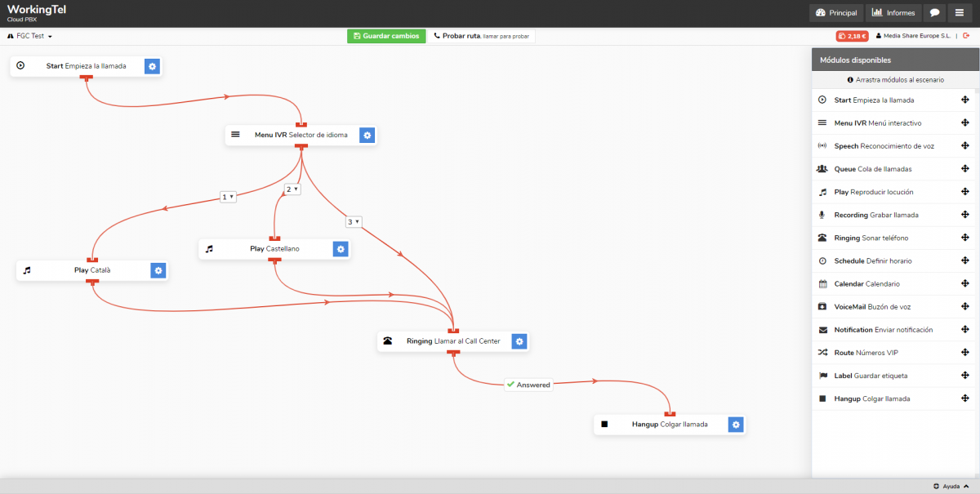Screen dimensions: 980x494
Task: Click the chat messages icon in header
Action: [x=934, y=13]
